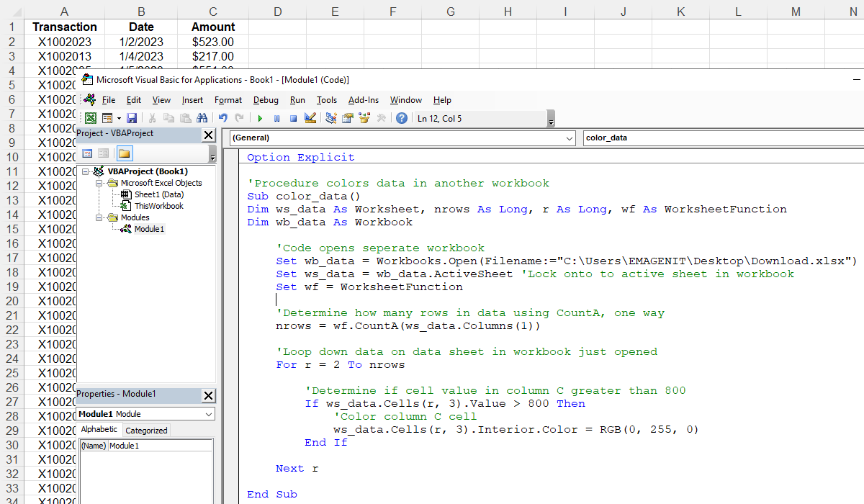Open the color_data procedure dropdown
This screenshot has width=864, height=504.
point(723,138)
